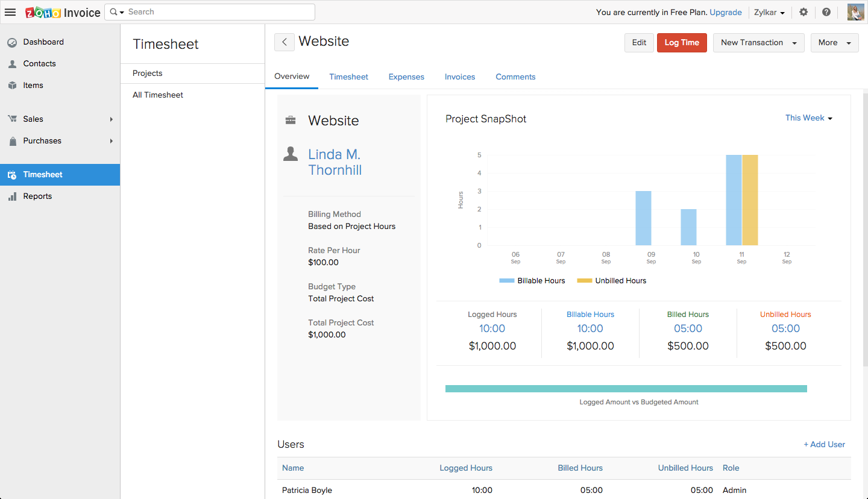The image size is (868, 499).
Task: Open the user profile avatar
Action: pyautogui.click(x=855, y=12)
